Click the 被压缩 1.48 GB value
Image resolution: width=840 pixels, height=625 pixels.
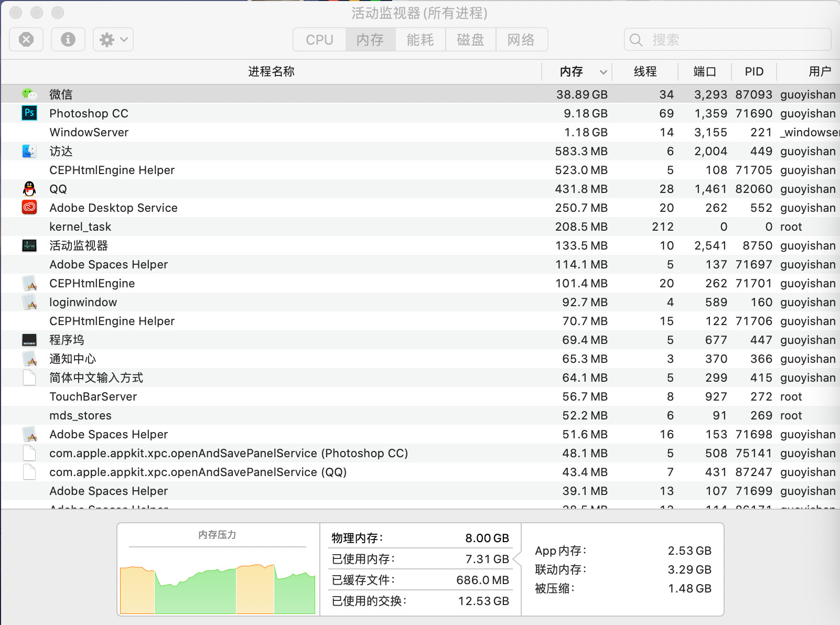point(690,588)
